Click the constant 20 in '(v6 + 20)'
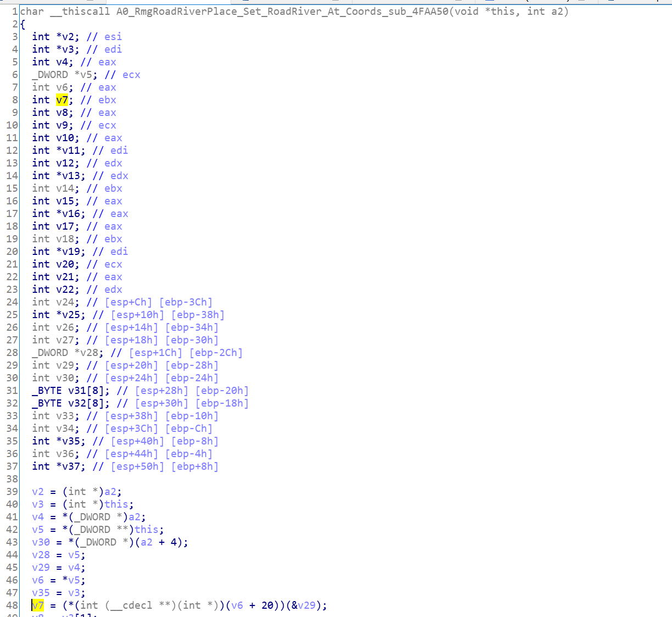Screen dimensions: 672x617 point(267,605)
